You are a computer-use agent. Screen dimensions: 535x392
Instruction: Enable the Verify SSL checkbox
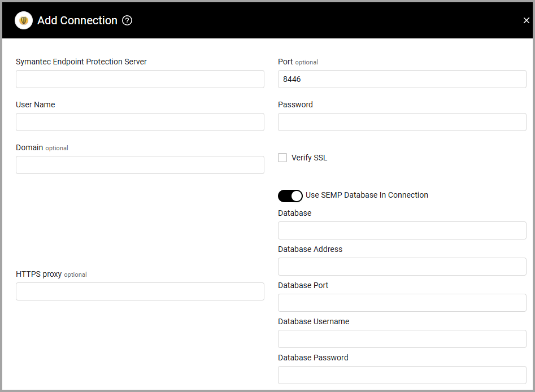(x=282, y=158)
